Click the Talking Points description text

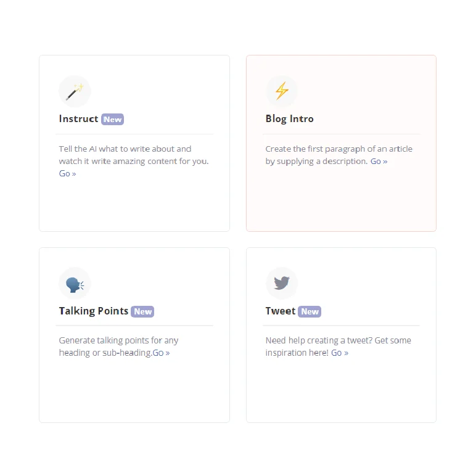(x=118, y=341)
